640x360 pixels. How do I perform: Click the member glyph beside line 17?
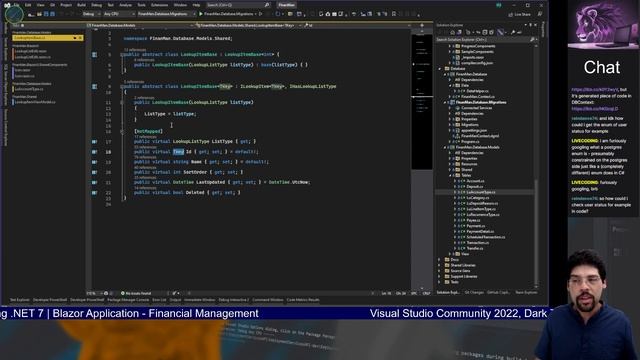pyautogui.click(x=94, y=142)
